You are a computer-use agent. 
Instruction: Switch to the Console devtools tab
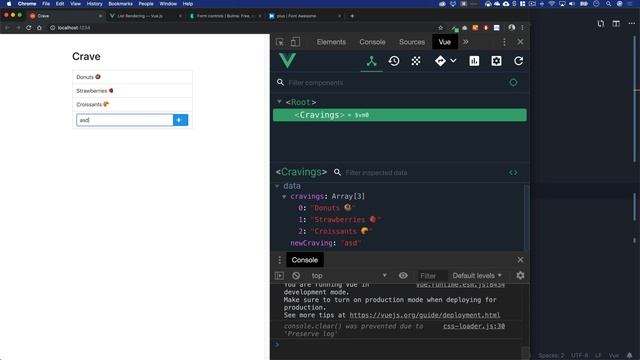click(x=372, y=42)
